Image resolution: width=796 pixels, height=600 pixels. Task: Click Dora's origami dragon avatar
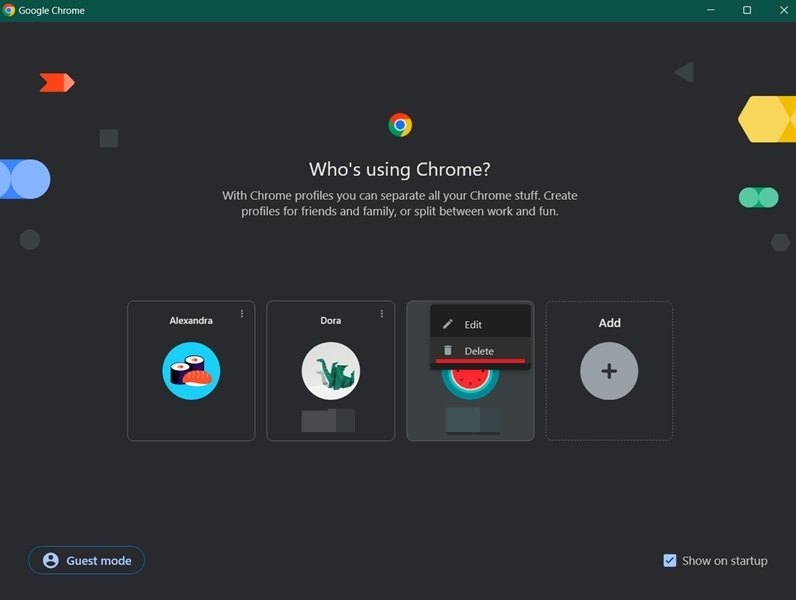(330, 371)
